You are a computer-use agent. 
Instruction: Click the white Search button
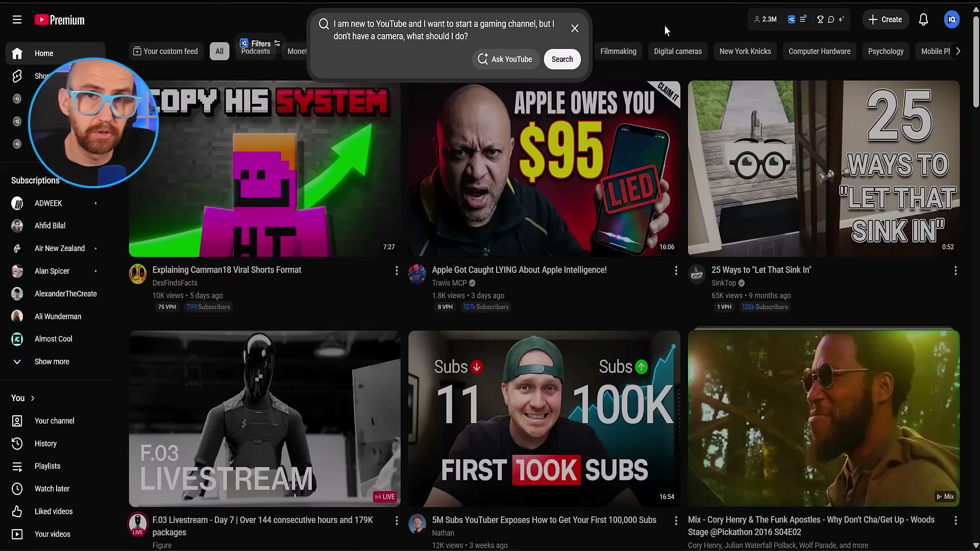562,59
